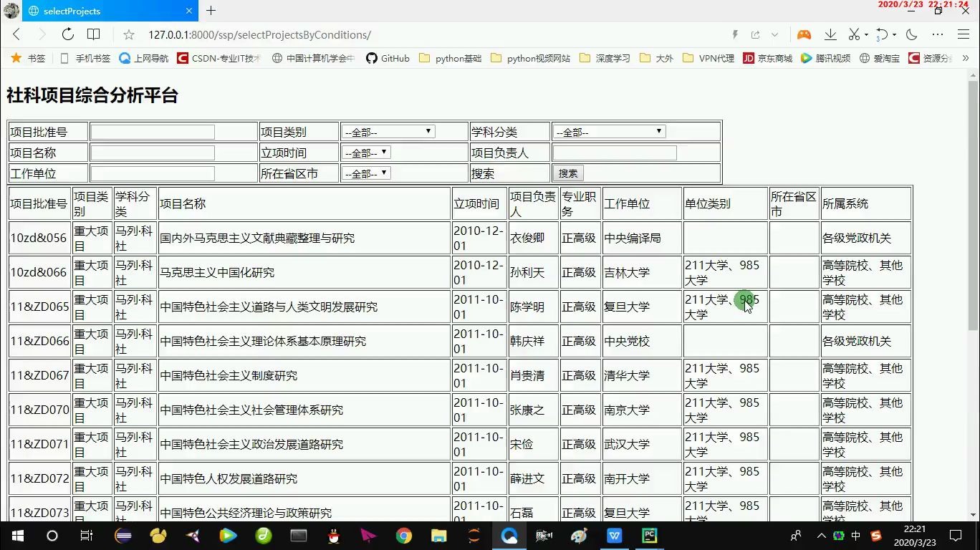Open the browser hamburger menu
This screenshot has height=550, width=980.
(x=964, y=34)
